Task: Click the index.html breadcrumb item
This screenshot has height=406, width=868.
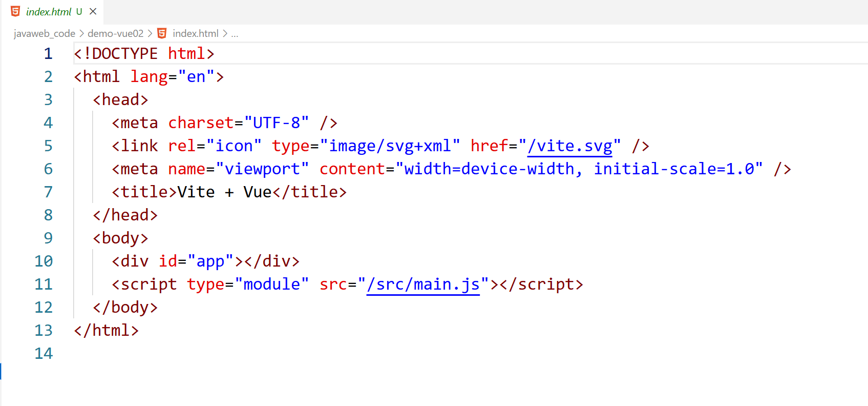Action: 196,33
